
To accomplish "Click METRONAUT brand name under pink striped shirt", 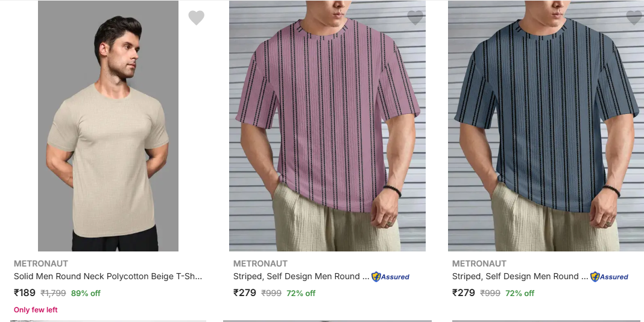I will pyautogui.click(x=260, y=264).
